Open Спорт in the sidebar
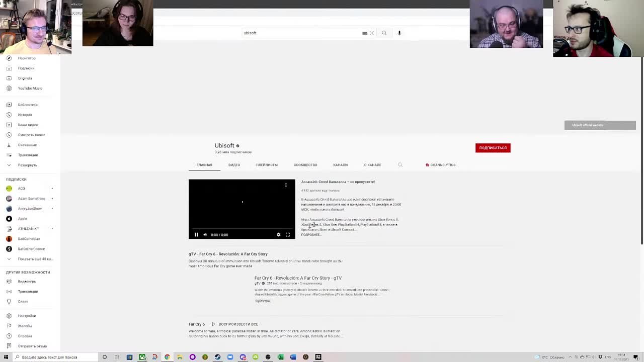644x362 pixels. (23, 302)
